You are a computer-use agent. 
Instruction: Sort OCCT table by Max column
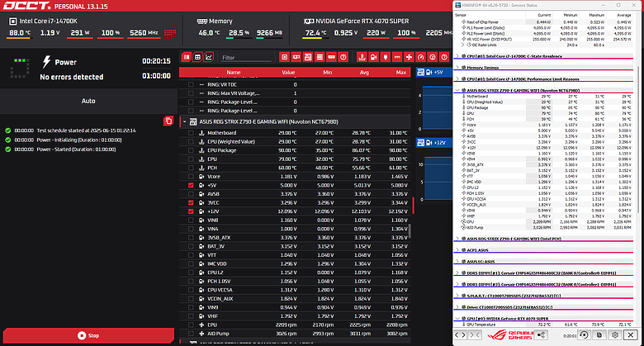(x=401, y=73)
